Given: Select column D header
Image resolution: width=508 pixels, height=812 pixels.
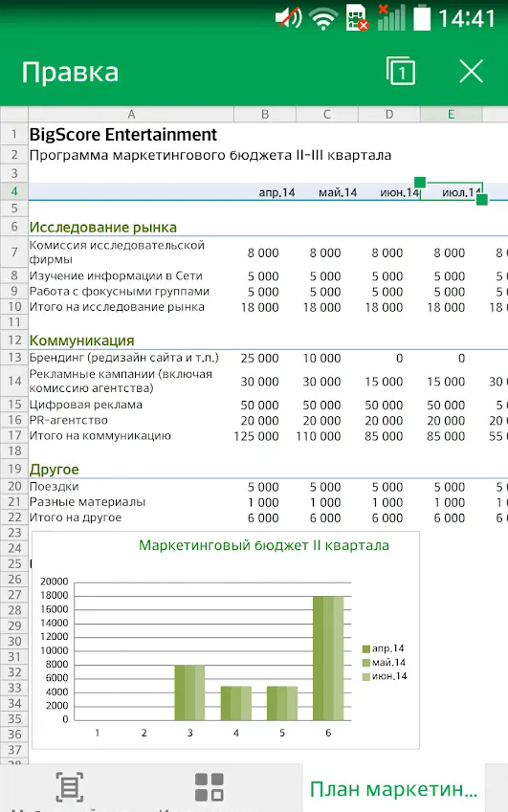Looking at the screenshot, I should pyautogui.click(x=389, y=114).
